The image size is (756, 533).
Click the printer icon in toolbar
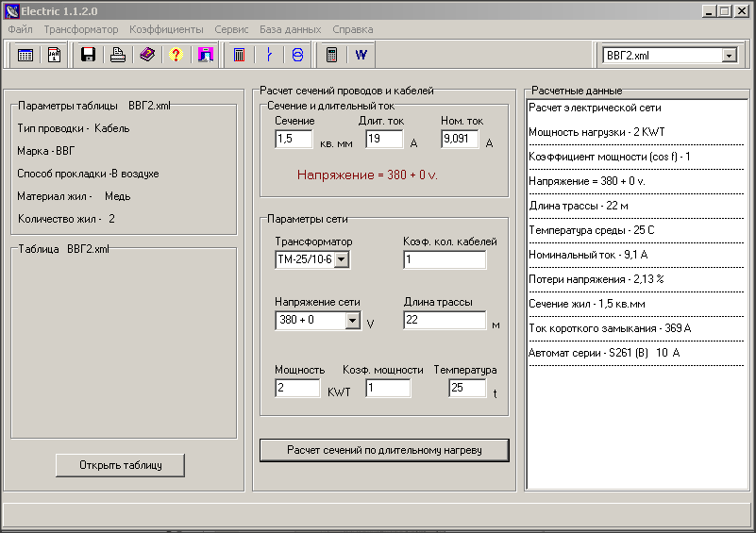point(117,55)
